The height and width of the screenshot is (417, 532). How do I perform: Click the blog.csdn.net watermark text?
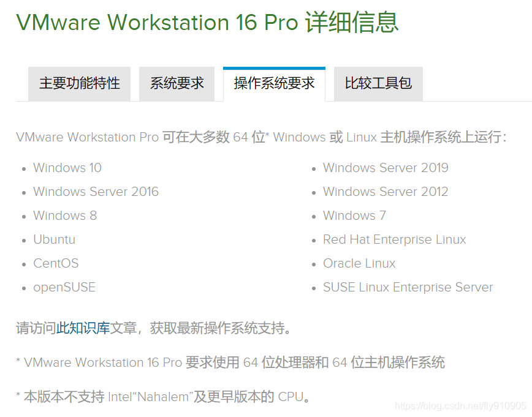click(x=460, y=406)
